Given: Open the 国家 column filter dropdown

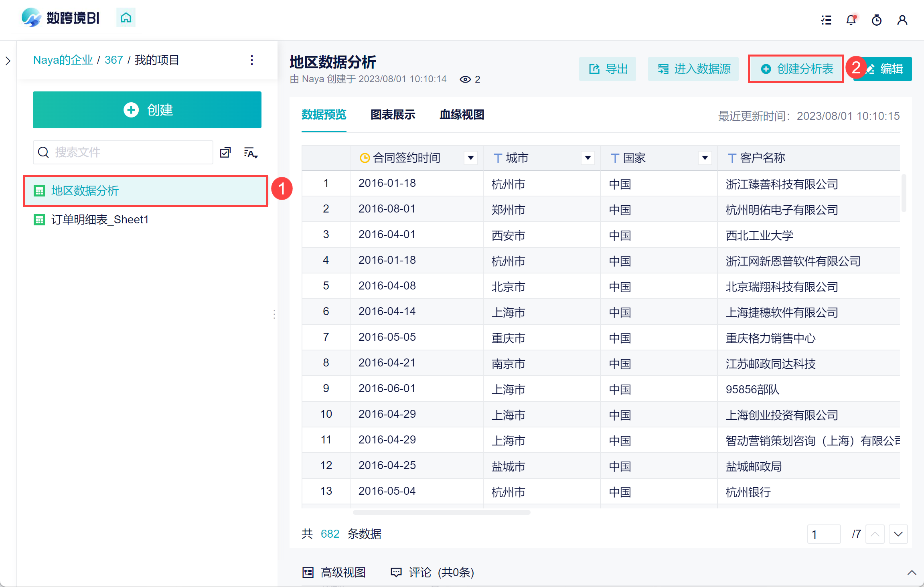Looking at the screenshot, I should [705, 158].
